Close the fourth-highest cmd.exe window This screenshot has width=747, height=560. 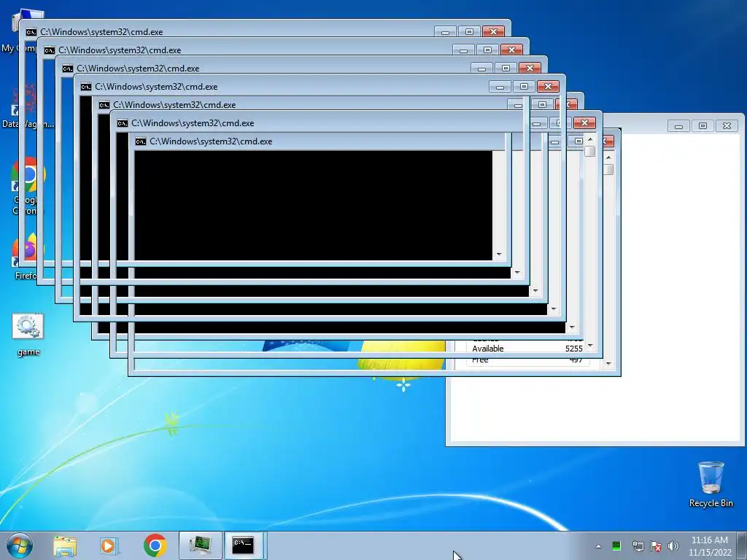point(548,87)
